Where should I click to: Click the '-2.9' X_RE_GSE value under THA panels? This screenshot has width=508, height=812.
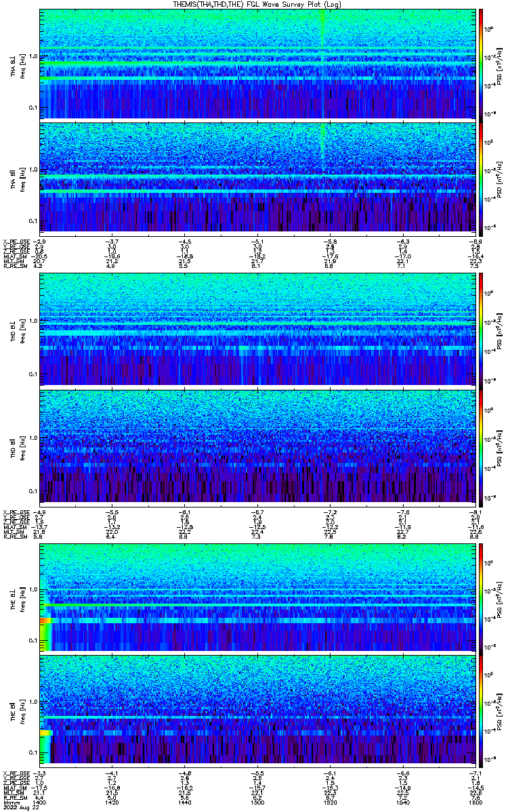pos(40,241)
